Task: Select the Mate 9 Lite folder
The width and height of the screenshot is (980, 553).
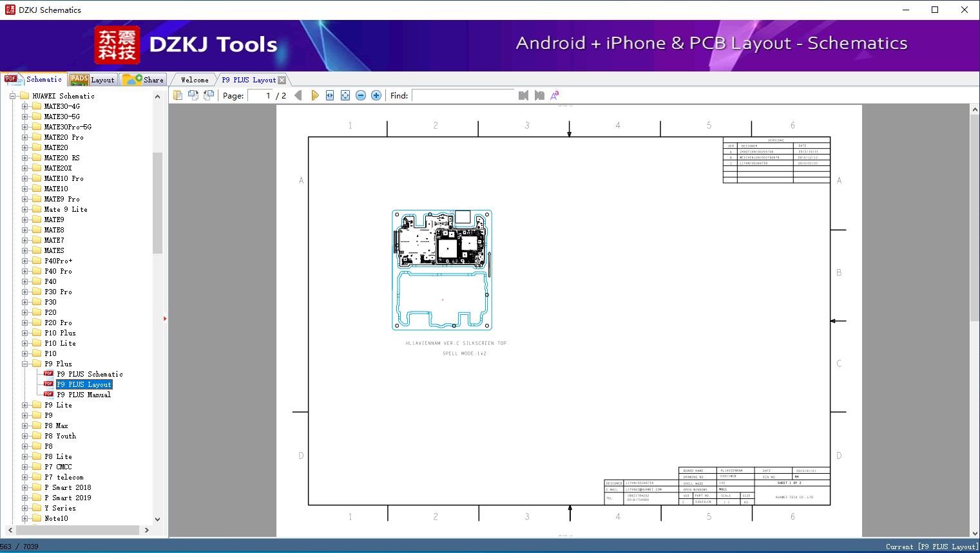Action: point(66,209)
